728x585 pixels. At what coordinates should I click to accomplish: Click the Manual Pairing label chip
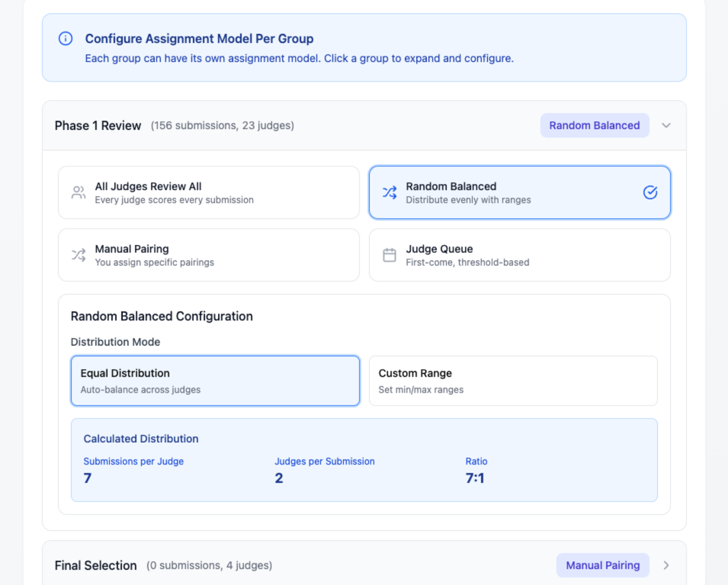point(603,565)
